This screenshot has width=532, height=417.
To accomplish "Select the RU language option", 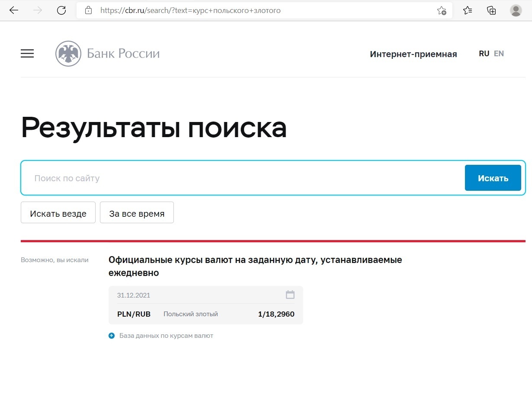I will click(484, 54).
